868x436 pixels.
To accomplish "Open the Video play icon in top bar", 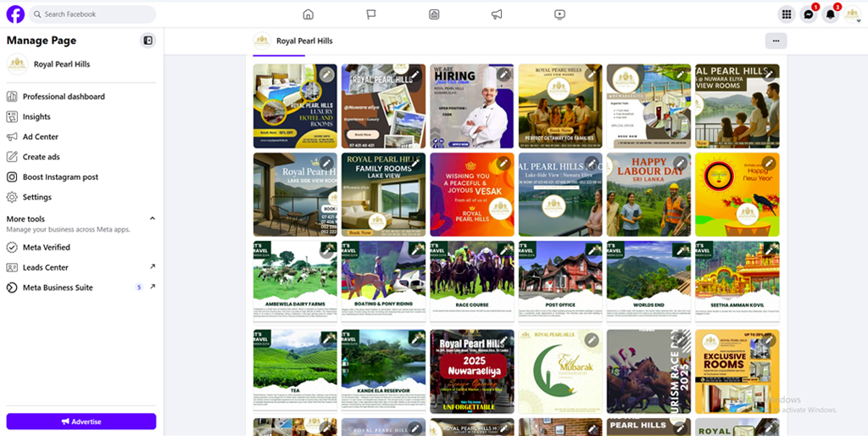I will coord(559,14).
